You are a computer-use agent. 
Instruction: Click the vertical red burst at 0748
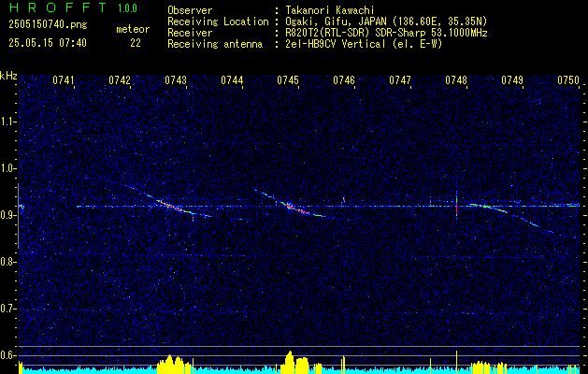click(x=456, y=206)
